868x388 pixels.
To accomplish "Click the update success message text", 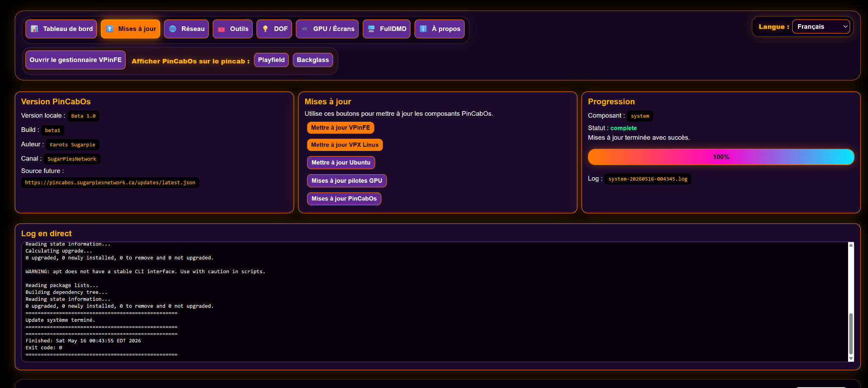I will coord(639,138).
